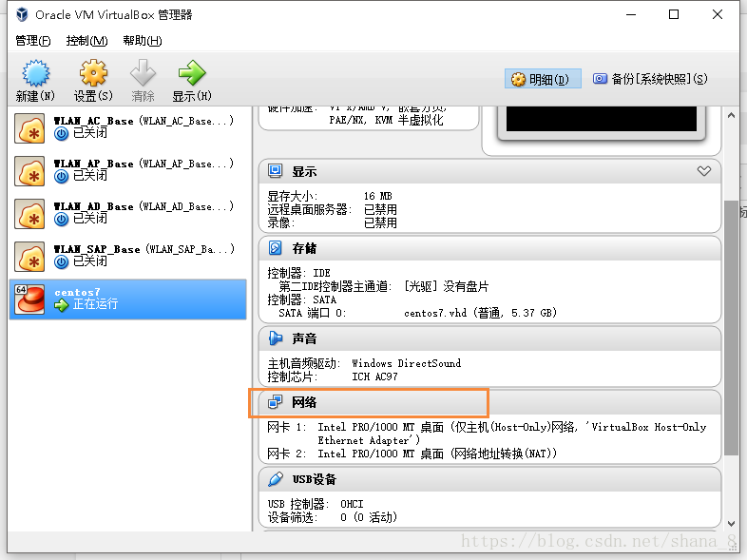Click the PAE/NX, KVM 半虚拟化 text
Screen dimensions: 747x560
tap(386, 120)
